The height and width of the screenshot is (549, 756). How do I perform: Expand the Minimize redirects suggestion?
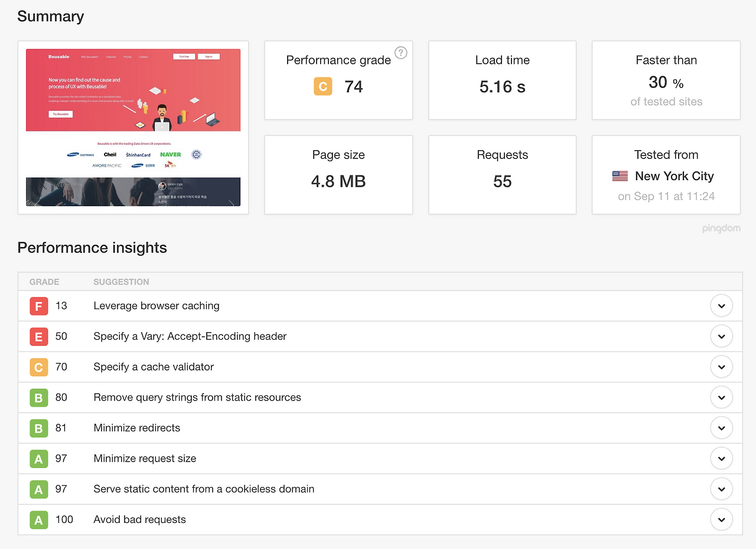(x=721, y=428)
